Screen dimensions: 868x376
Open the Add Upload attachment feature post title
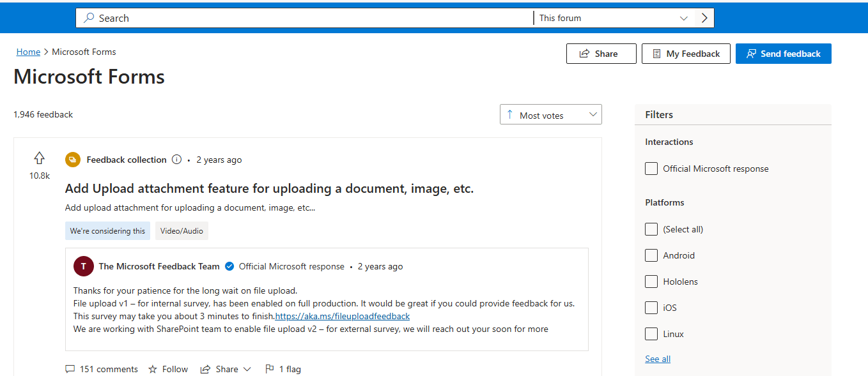pyautogui.click(x=269, y=189)
